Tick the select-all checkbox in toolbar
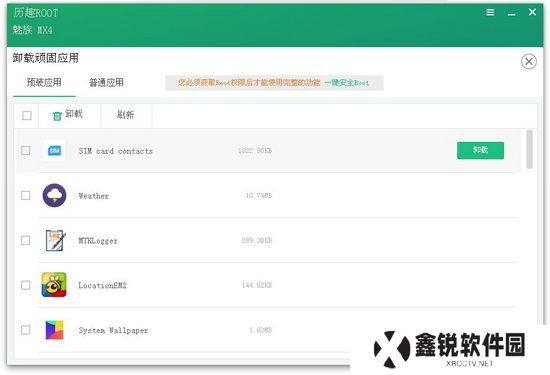This screenshot has height=375, width=550. [x=27, y=115]
